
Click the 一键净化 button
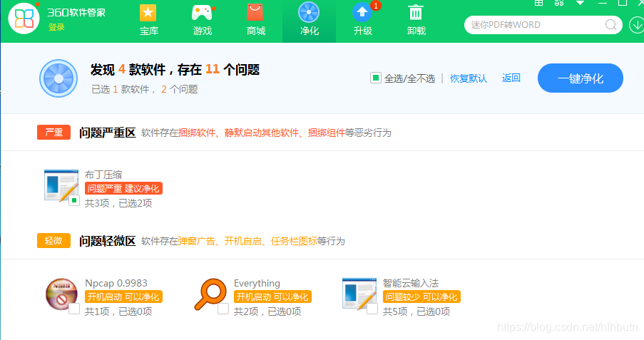click(x=580, y=78)
